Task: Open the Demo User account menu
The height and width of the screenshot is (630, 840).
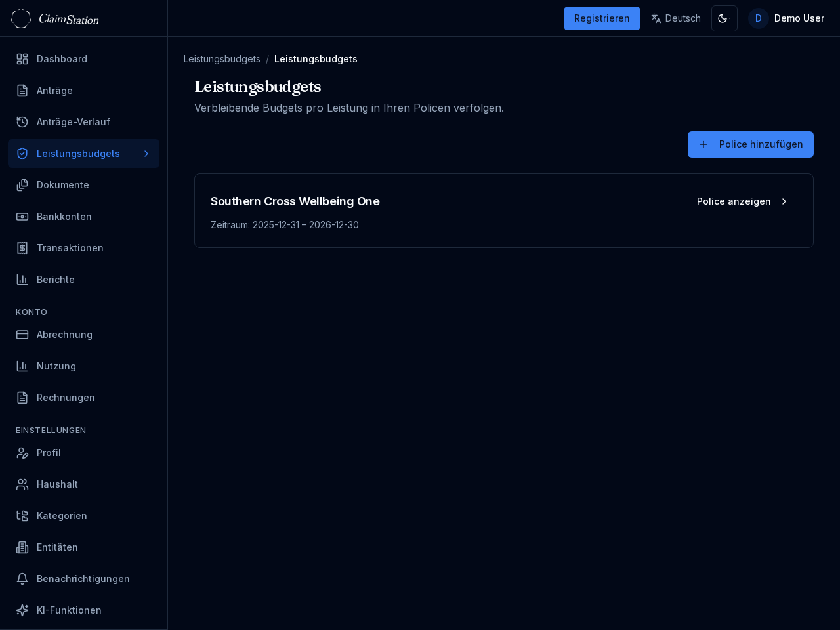Action: click(787, 18)
